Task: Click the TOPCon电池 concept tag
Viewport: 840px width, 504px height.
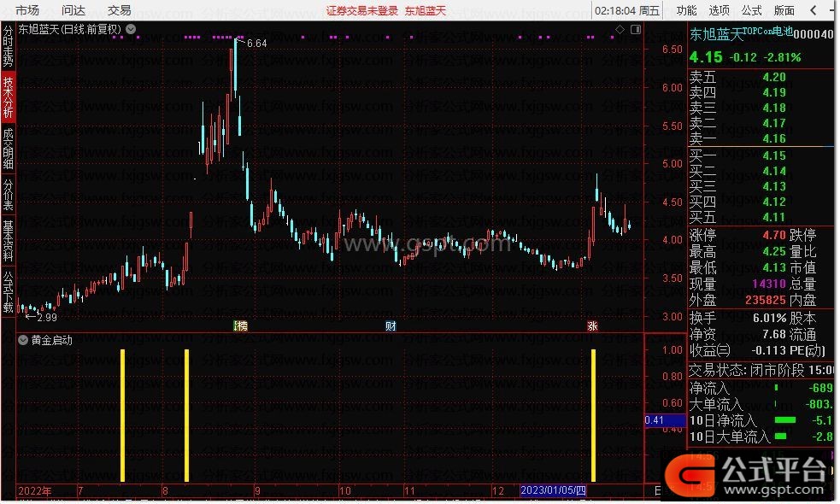Action: pyautogui.click(x=767, y=31)
